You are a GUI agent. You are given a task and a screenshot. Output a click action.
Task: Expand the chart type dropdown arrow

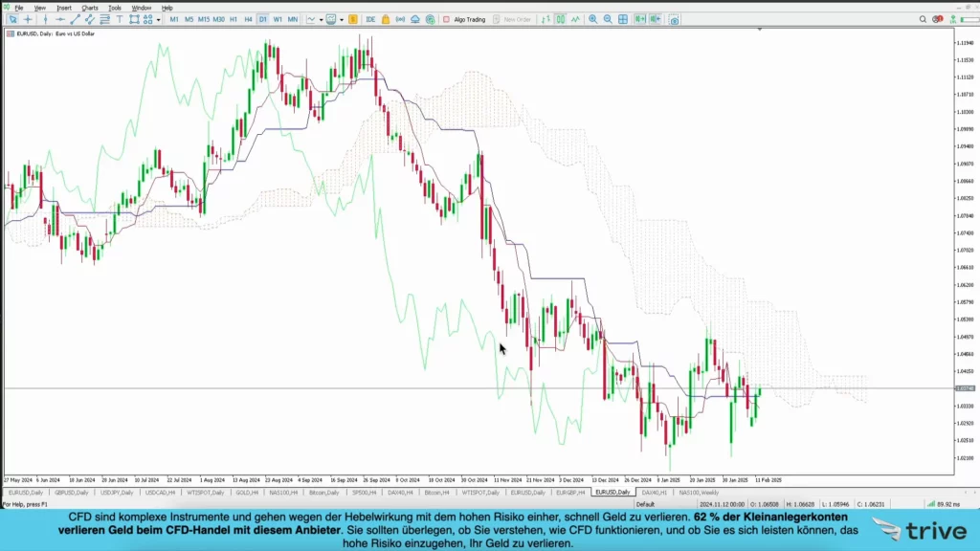pyautogui.click(x=319, y=19)
